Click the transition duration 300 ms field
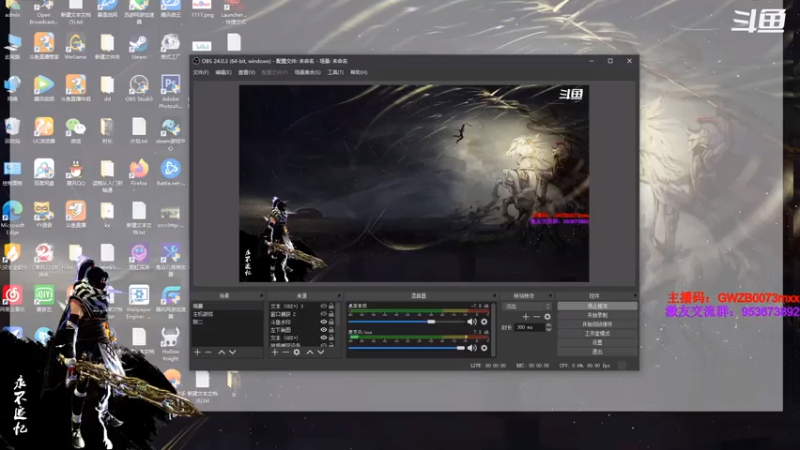This screenshot has height=450, width=800. coord(529,327)
